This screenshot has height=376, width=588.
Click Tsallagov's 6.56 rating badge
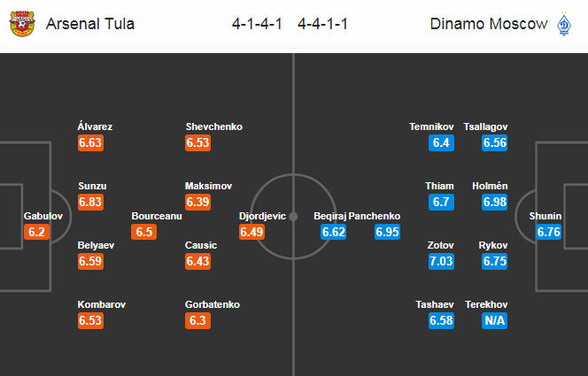494,142
